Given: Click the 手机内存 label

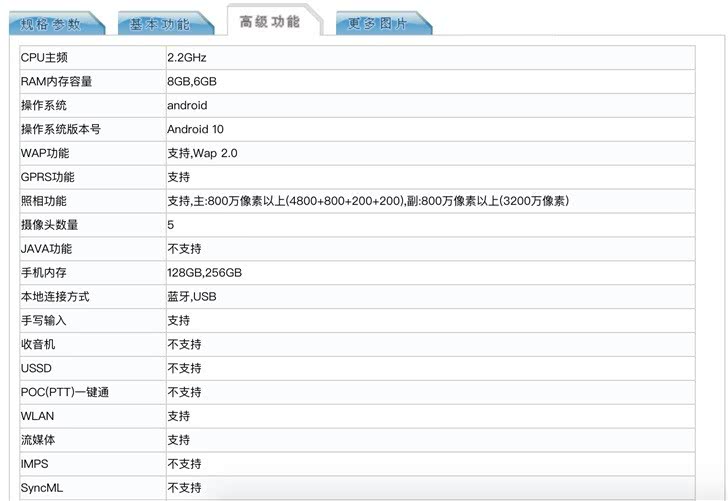Looking at the screenshot, I should 44,273.
